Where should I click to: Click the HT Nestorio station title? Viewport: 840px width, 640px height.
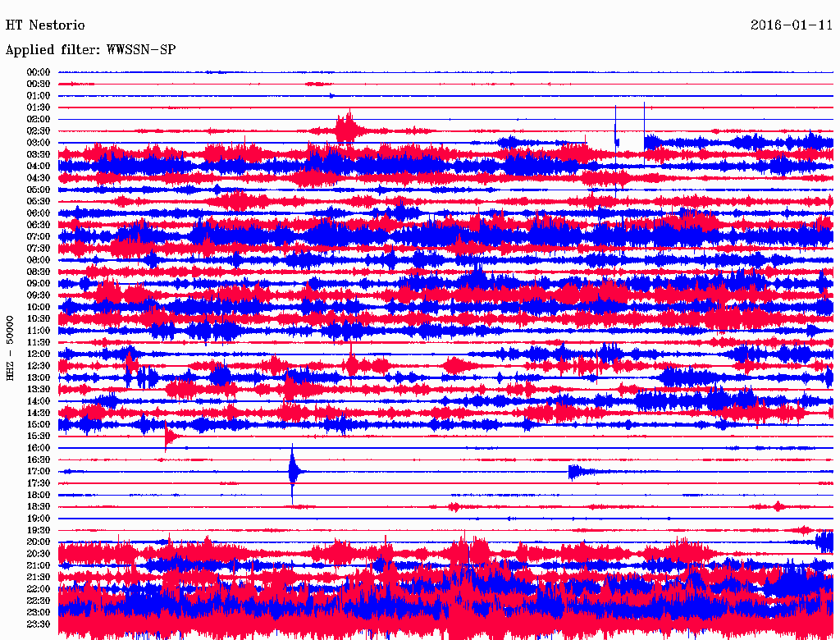point(45,25)
